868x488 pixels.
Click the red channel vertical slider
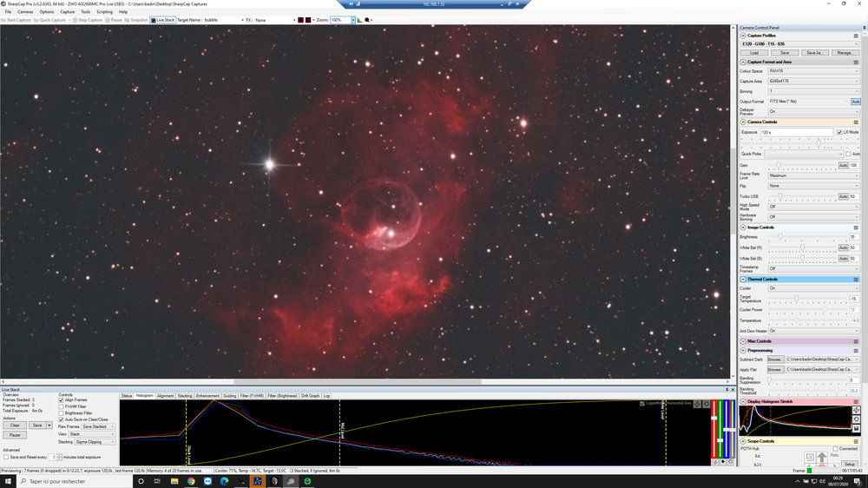(x=714, y=429)
